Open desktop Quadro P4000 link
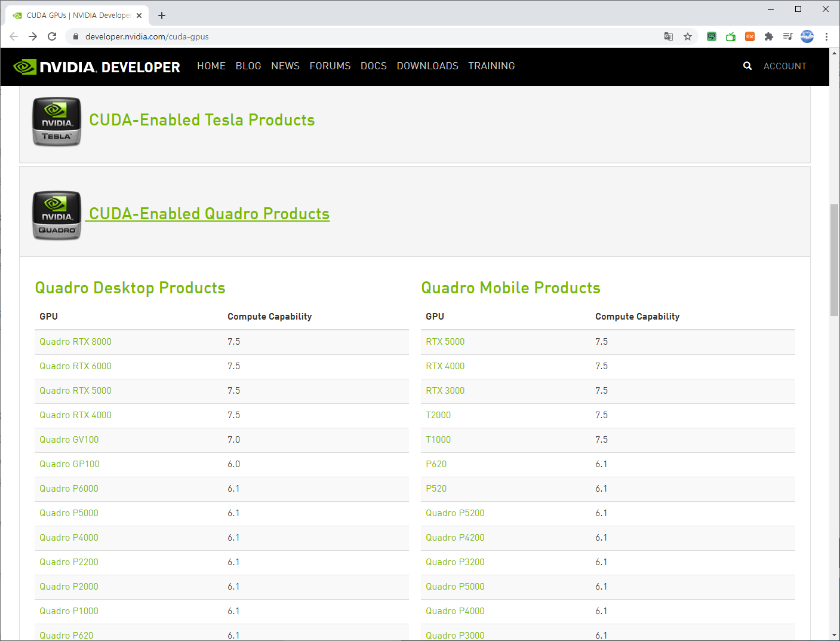This screenshot has height=641, width=840. [69, 538]
